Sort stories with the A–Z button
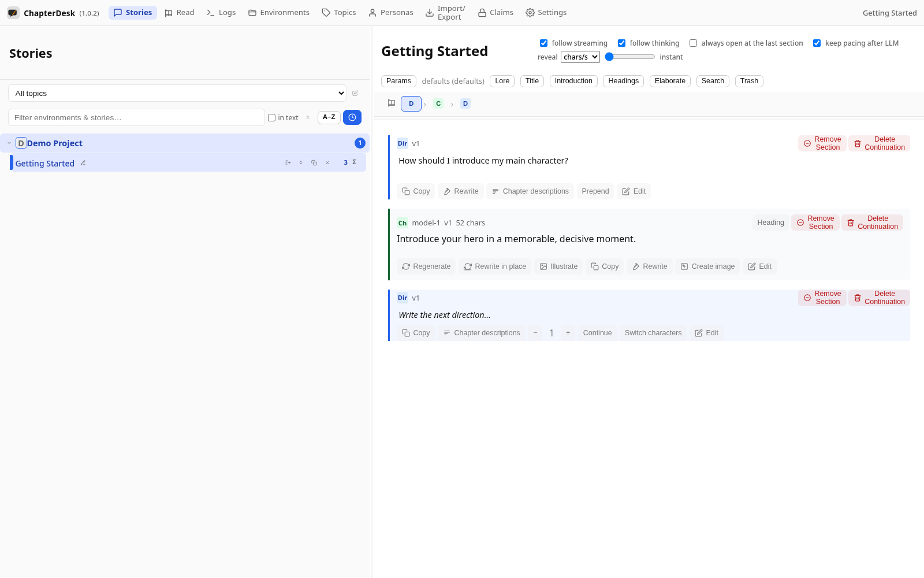924x578 pixels. coord(329,117)
